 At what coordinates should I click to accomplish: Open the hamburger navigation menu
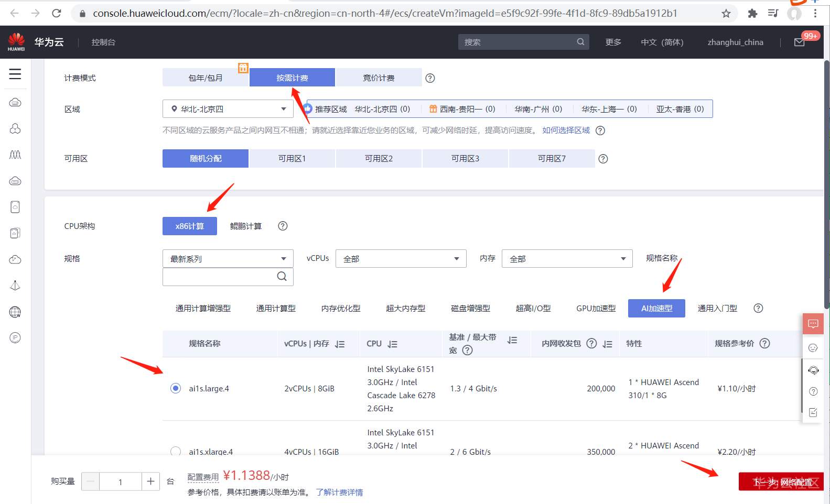(15, 74)
